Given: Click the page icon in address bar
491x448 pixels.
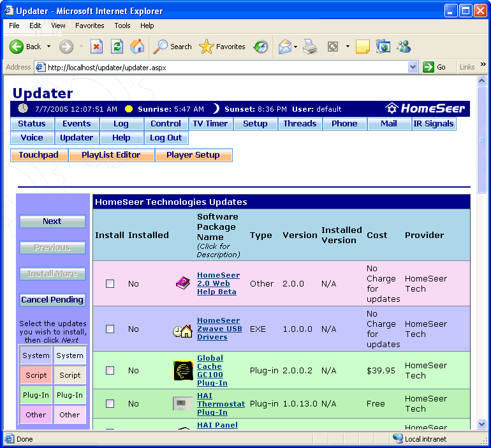Looking at the screenshot, I should pyautogui.click(x=40, y=67).
